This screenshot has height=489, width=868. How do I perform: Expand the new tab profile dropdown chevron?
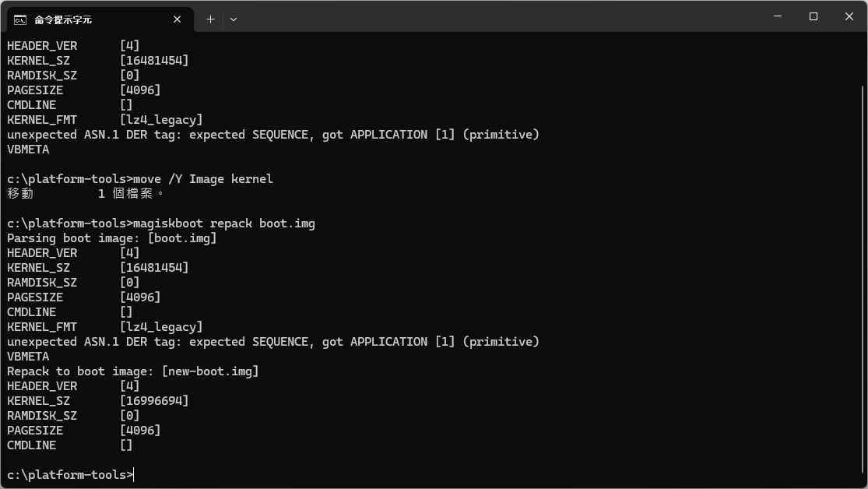[x=234, y=19]
